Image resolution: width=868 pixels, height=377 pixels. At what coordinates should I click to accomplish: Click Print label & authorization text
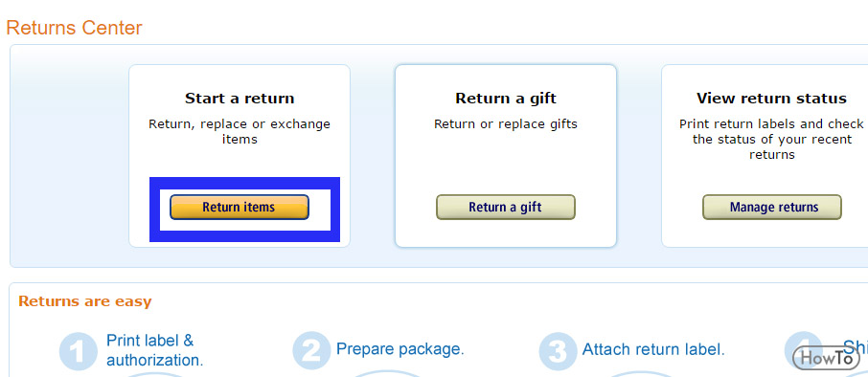click(155, 350)
